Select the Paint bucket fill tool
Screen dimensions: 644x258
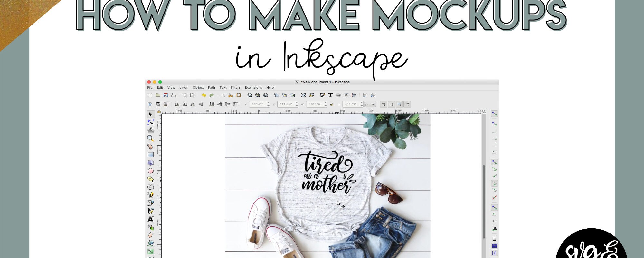tap(150, 243)
